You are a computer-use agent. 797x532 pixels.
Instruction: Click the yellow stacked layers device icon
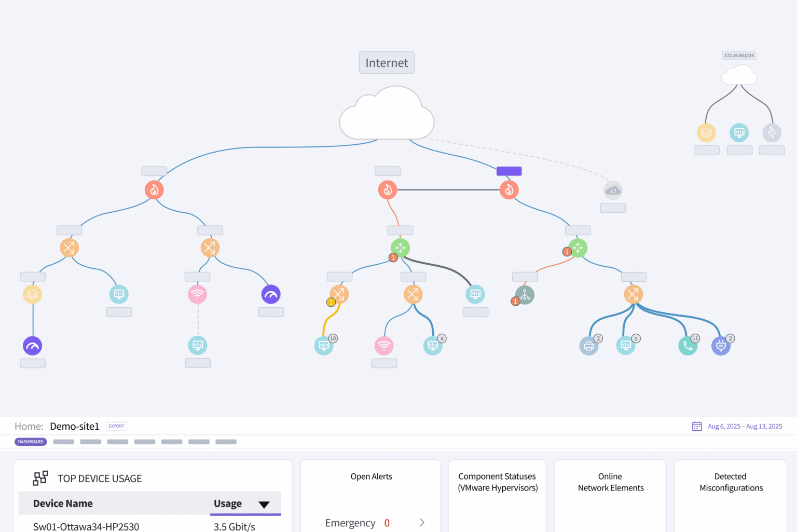click(x=33, y=294)
